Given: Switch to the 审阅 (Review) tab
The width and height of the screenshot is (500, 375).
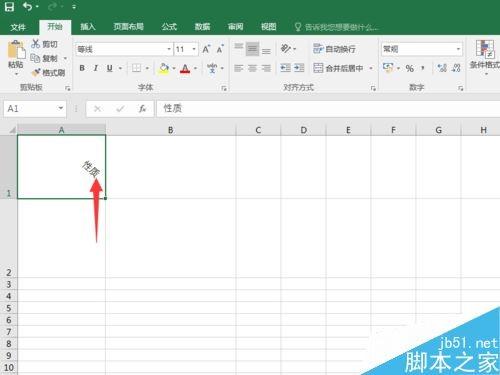Looking at the screenshot, I should pos(236,27).
